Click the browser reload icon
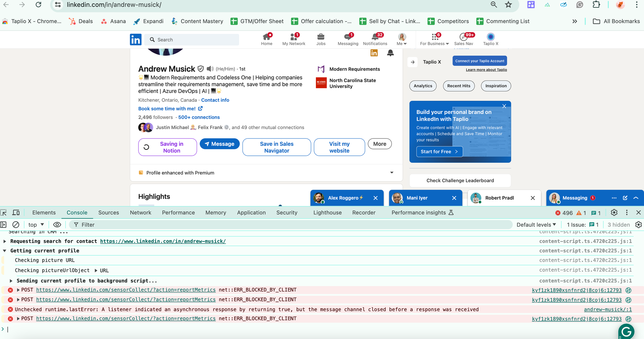 pyautogui.click(x=38, y=5)
